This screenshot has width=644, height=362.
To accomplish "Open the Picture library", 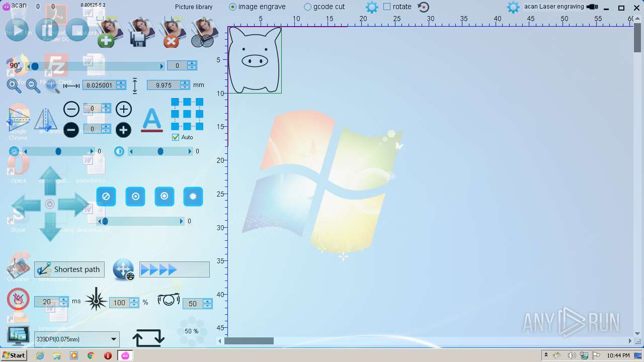I will pos(194,7).
